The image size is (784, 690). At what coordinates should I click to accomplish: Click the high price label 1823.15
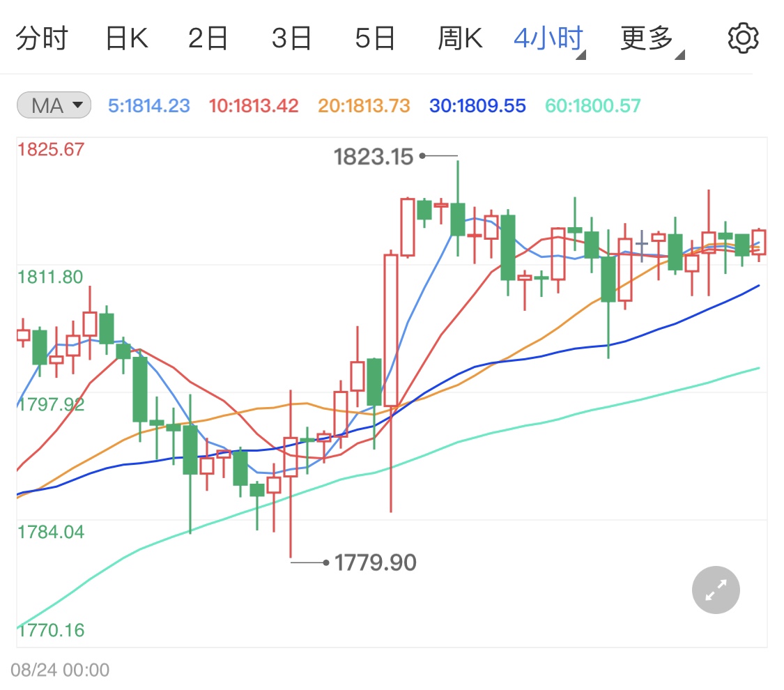coord(374,157)
